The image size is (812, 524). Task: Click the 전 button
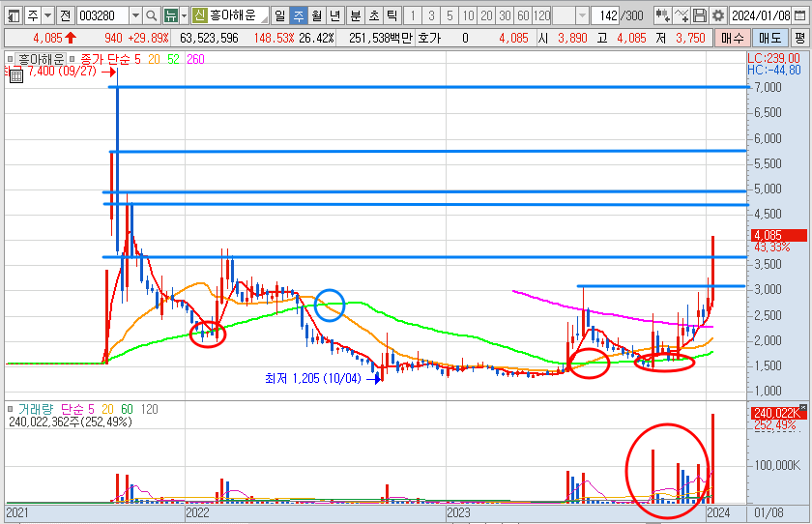[66, 16]
